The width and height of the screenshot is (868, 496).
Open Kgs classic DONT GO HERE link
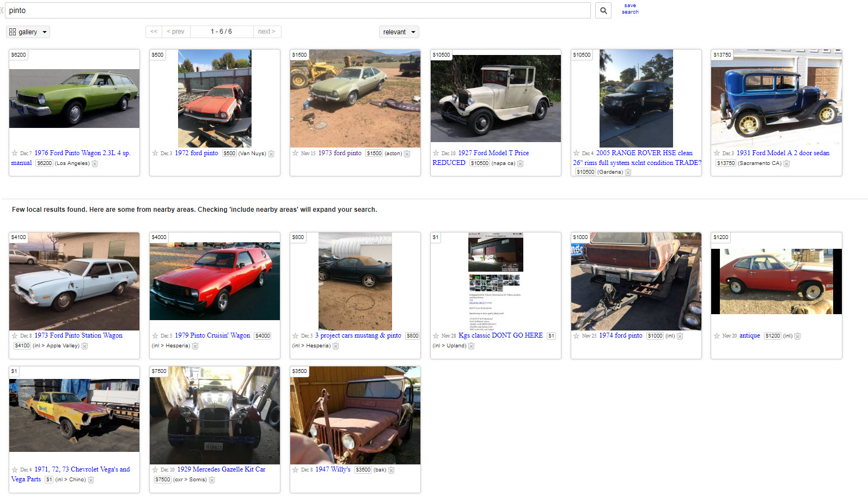click(500, 335)
